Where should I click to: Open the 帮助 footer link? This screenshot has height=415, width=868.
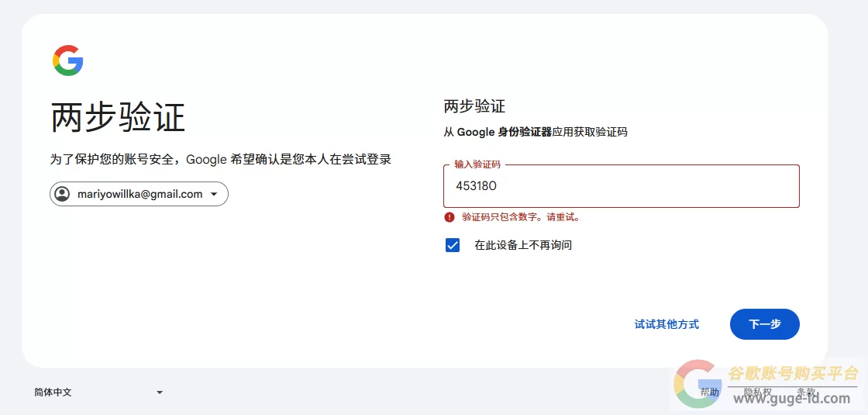[x=709, y=393]
